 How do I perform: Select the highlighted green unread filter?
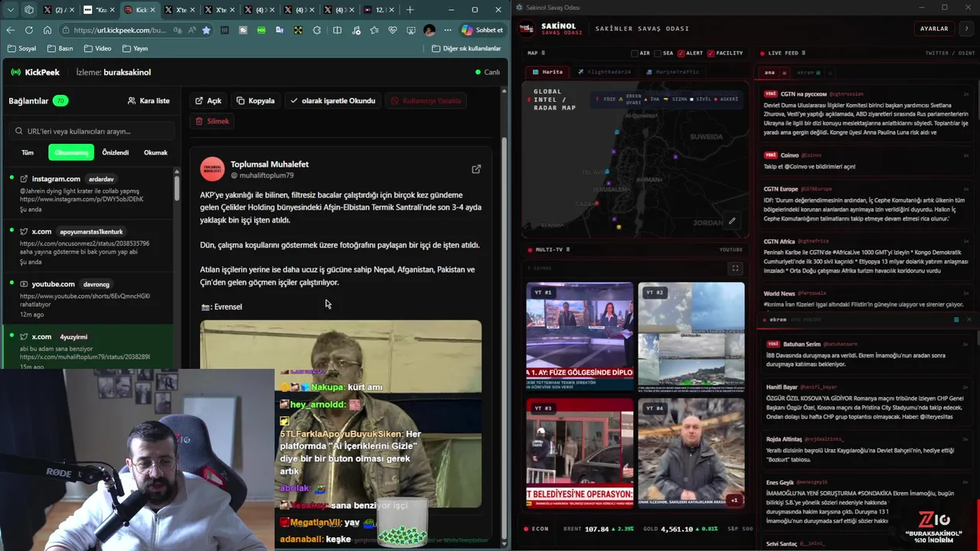click(71, 152)
